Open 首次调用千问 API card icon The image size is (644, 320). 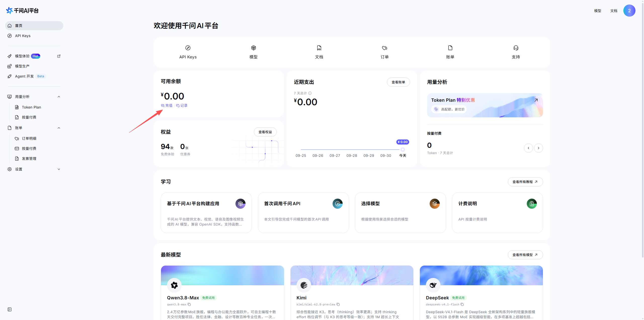pos(338,204)
